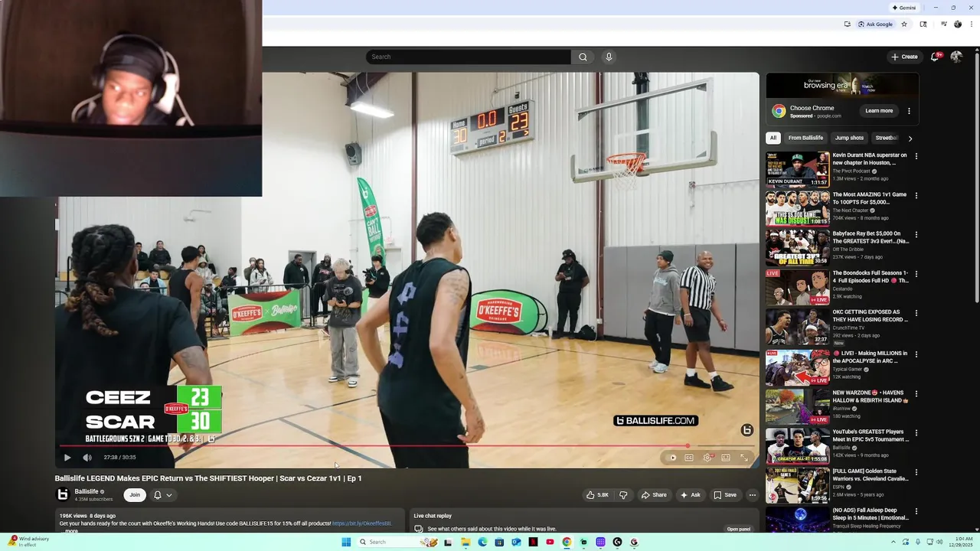Viewport: 980px width, 551px height.
Task: Toggle closed captions in player
Action: point(689,458)
